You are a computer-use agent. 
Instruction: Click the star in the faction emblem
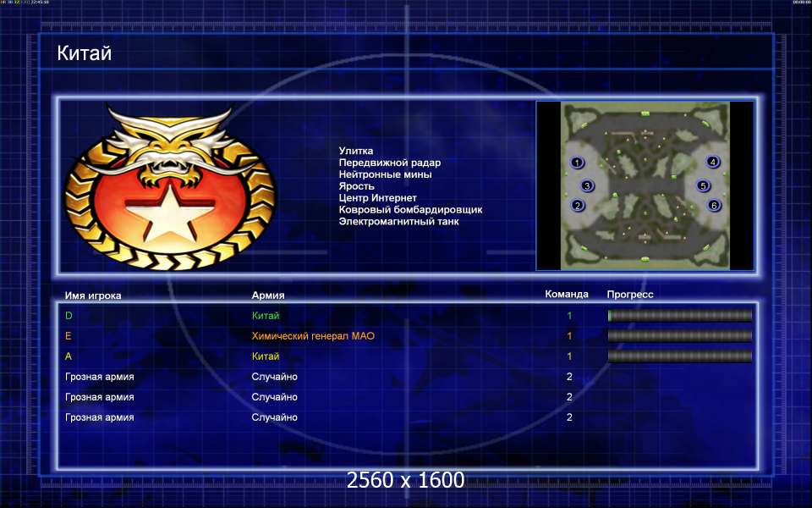click(170, 213)
